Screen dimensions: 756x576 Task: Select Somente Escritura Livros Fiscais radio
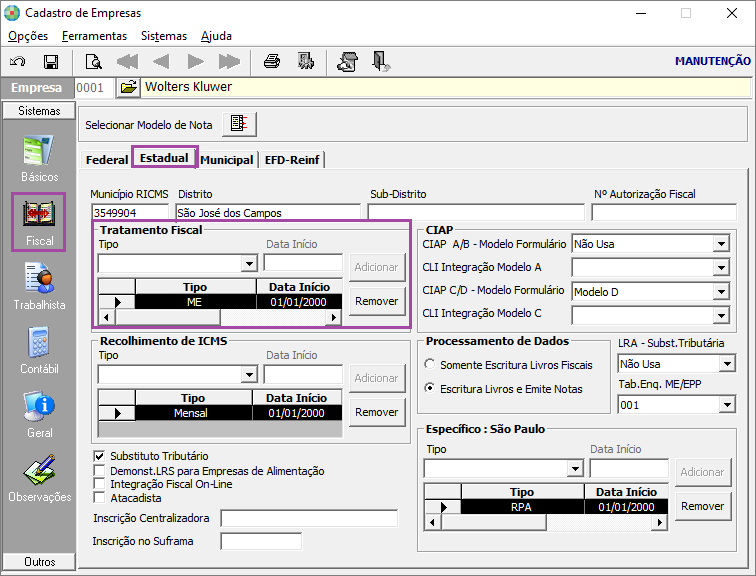(x=430, y=364)
